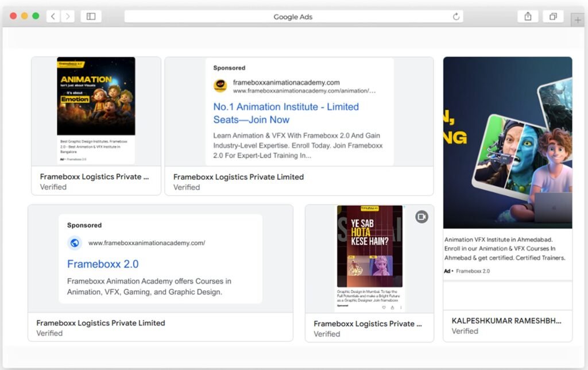
Task: Select advertiser name under the Animation Emotion ad
Action: click(x=94, y=177)
